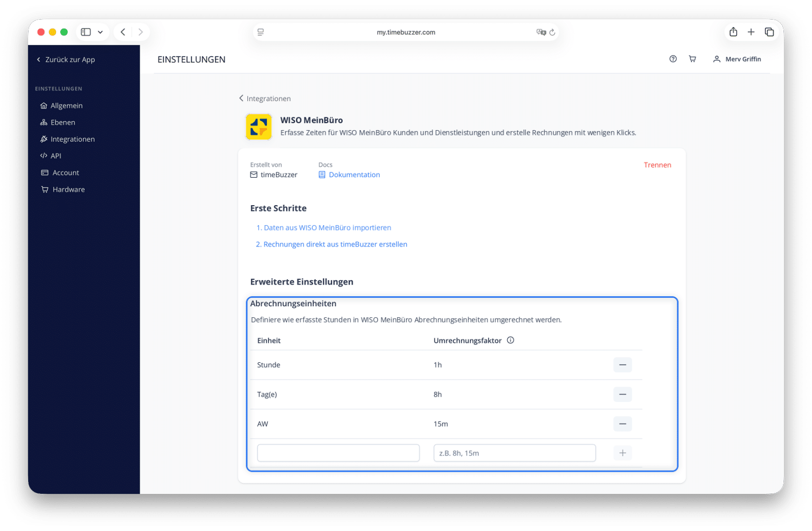812x531 pixels.
Task: Open Daten aus WISO MeinBüro importieren
Action: point(324,228)
